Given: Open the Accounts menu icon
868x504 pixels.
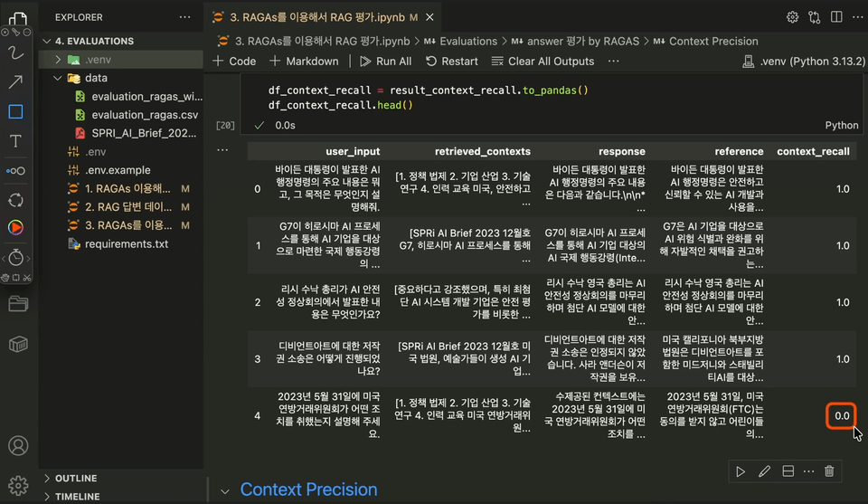Looking at the screenshot, I should [18, 446].
